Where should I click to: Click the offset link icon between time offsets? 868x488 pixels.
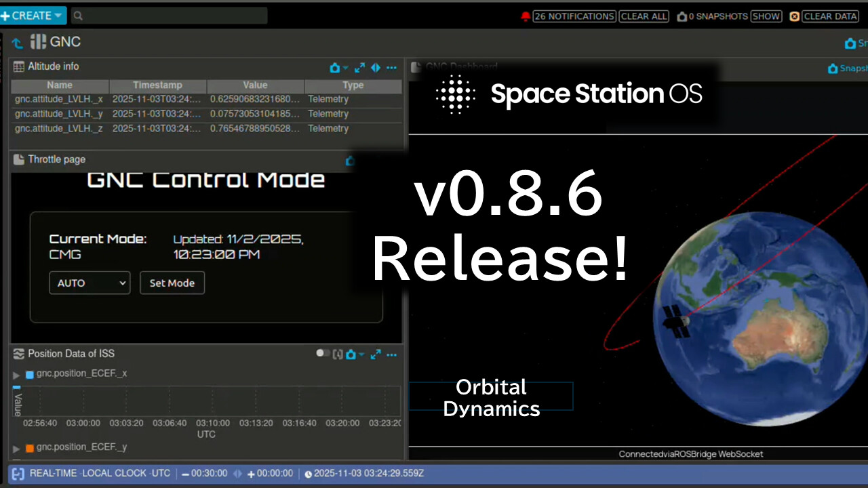click(x=237, y=474)
